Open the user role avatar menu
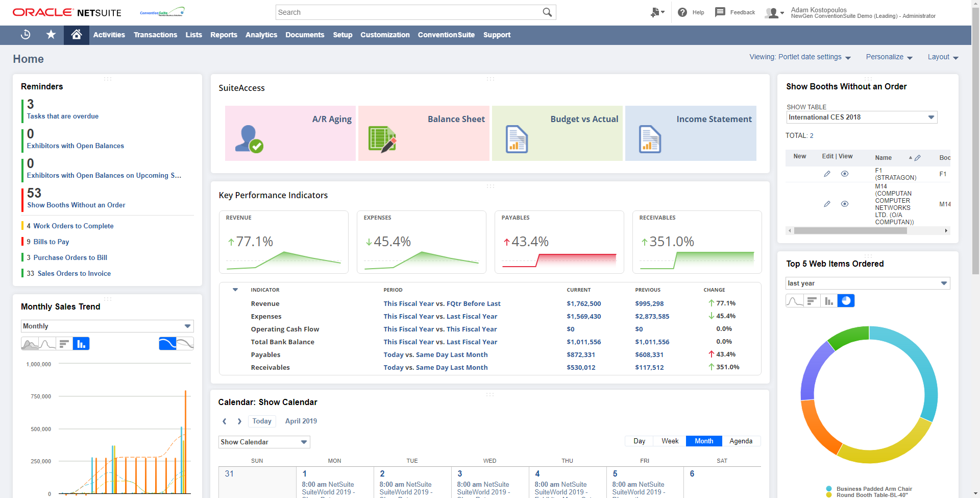The width and height of the screenshot is (980, 498). coord(774,13)
